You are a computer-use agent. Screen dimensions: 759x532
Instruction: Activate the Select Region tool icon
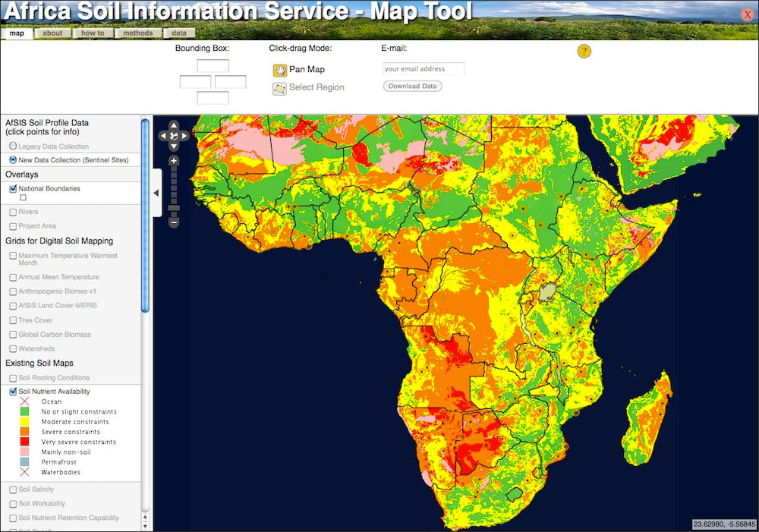point(279,88)
